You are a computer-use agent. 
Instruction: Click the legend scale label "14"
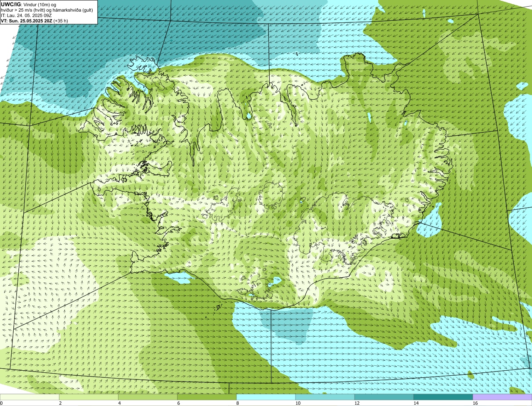pyautogui.click(x=416, y=403)
